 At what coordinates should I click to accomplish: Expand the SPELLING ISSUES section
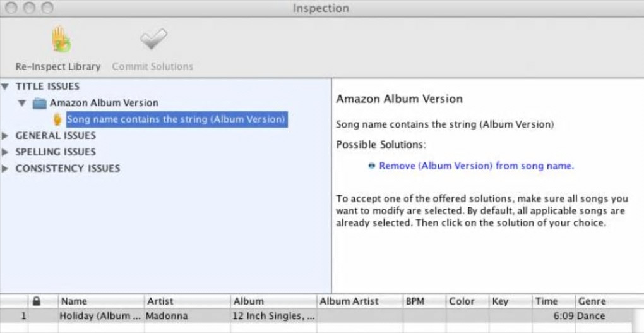click(6, 152)
